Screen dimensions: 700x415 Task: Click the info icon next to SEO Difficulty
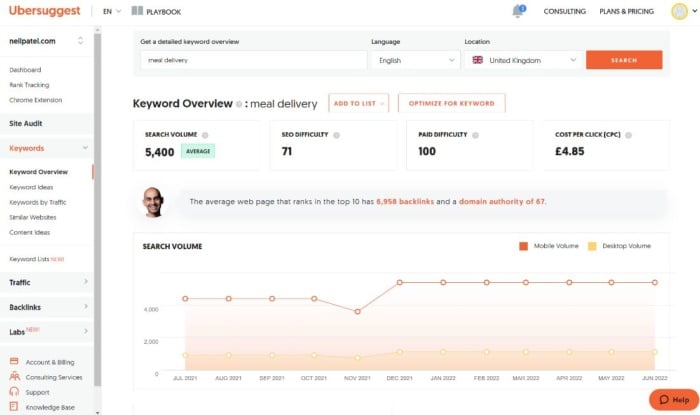(336, 135)
